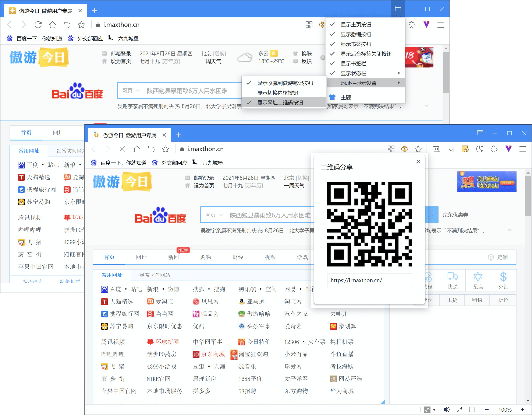Expand news ticker chevron in front window

[509, 230]
